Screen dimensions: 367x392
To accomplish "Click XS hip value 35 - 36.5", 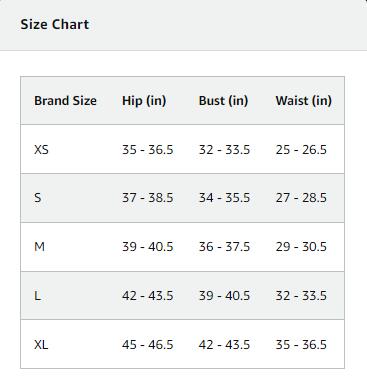I will click(148, 150).
